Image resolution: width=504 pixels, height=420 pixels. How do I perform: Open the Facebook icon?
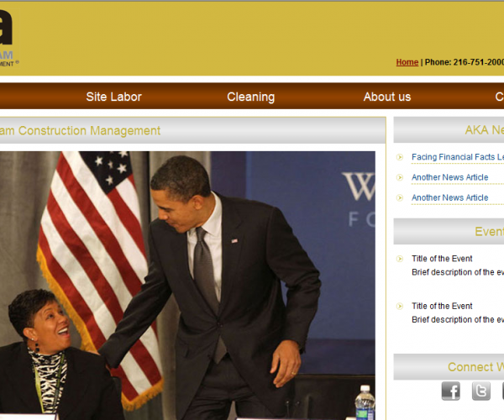pos(450,391)
